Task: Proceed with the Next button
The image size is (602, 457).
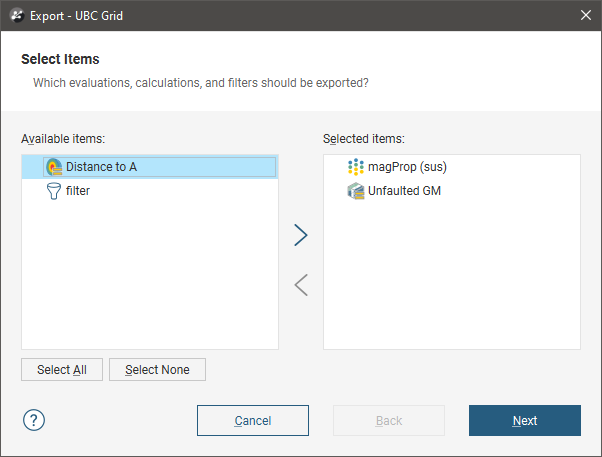Action: pyautogui.click(x=525, y=421)
